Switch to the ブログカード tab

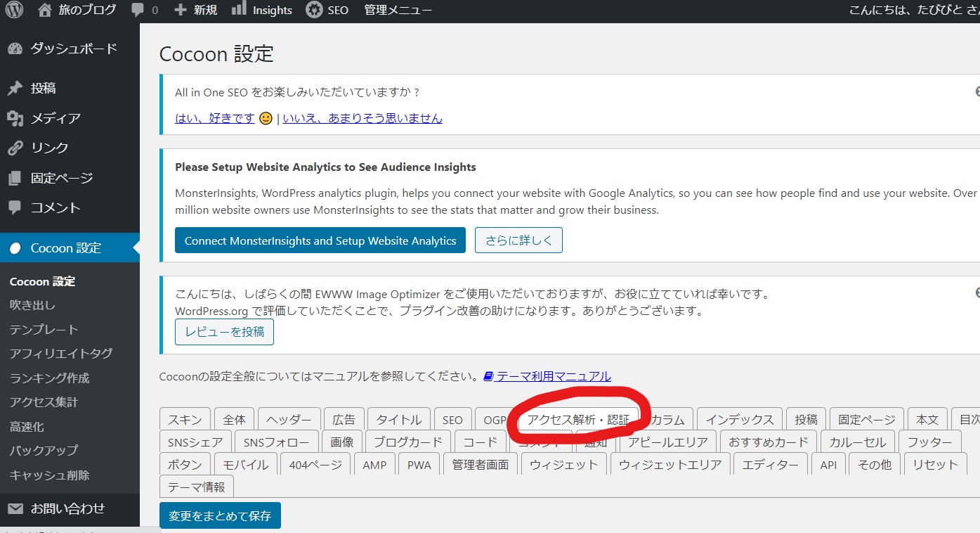pos(408,442)
